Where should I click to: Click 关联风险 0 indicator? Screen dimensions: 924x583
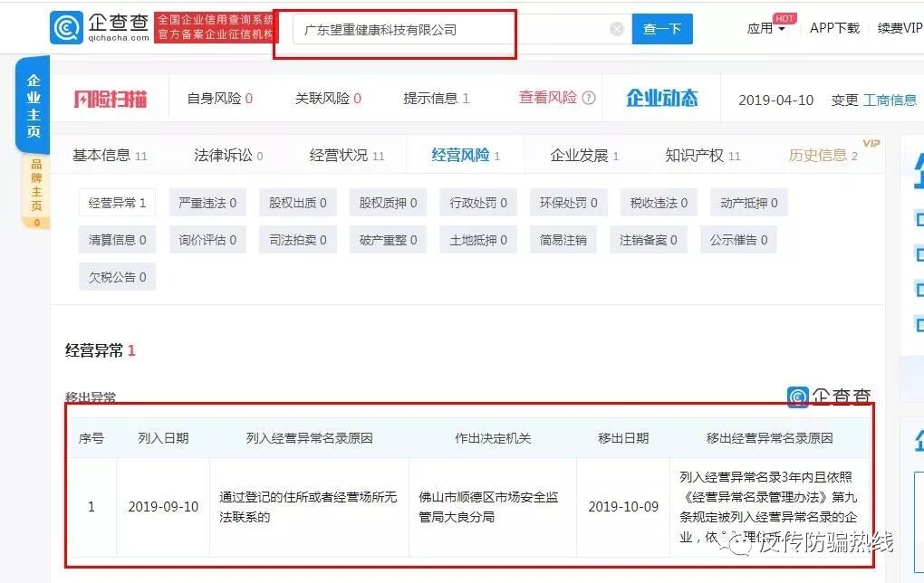tap(328, 99)
